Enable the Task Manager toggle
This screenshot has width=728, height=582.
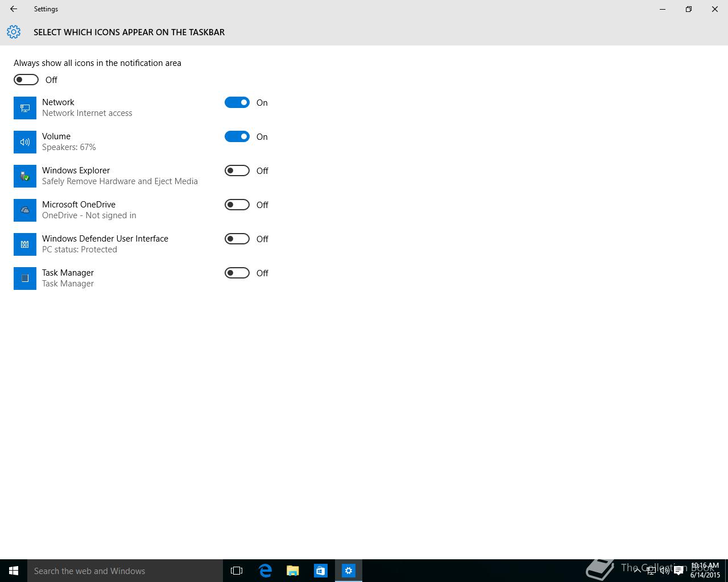coord(237,273)
